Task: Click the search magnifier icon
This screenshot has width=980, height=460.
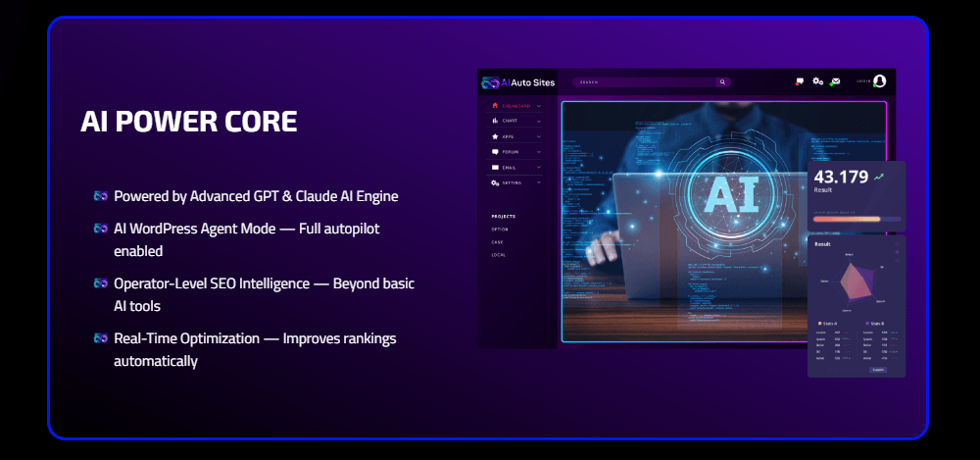Action: coord(722,82)
